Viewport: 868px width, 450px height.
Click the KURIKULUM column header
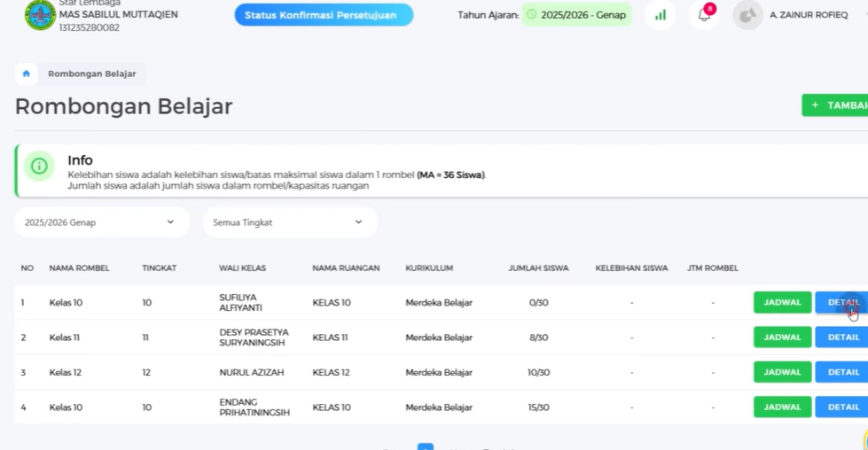[x=429, y=268]
